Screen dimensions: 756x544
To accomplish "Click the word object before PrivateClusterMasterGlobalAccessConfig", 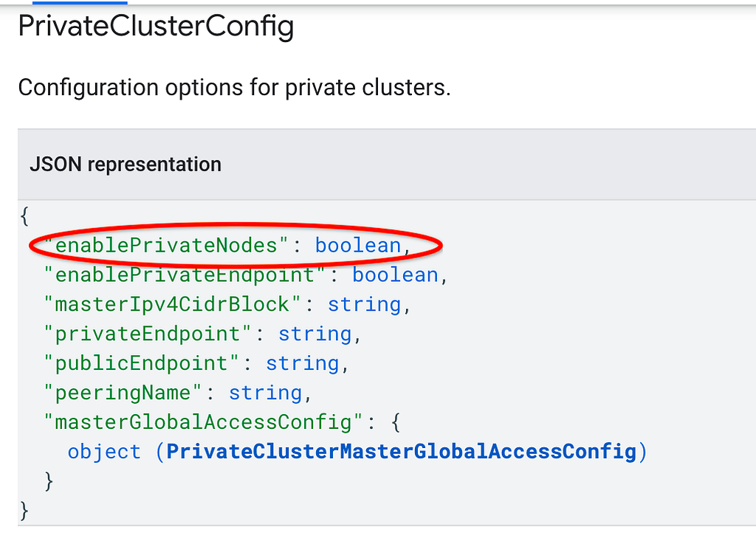I will 104,452.
